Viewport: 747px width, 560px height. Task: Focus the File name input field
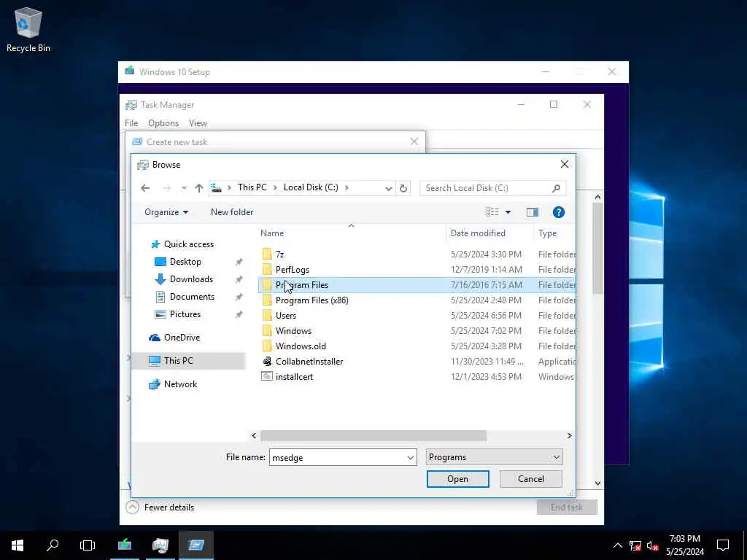point(337,458)
